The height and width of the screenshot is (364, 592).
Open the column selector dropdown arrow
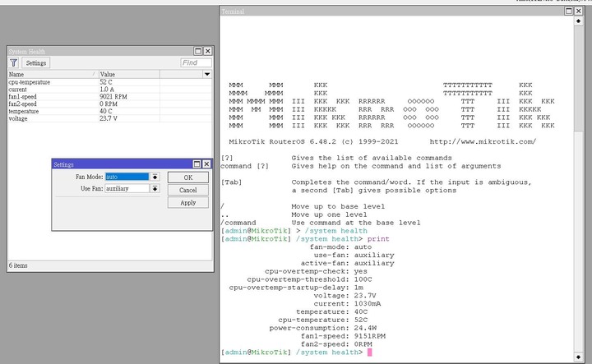point(207,74)
